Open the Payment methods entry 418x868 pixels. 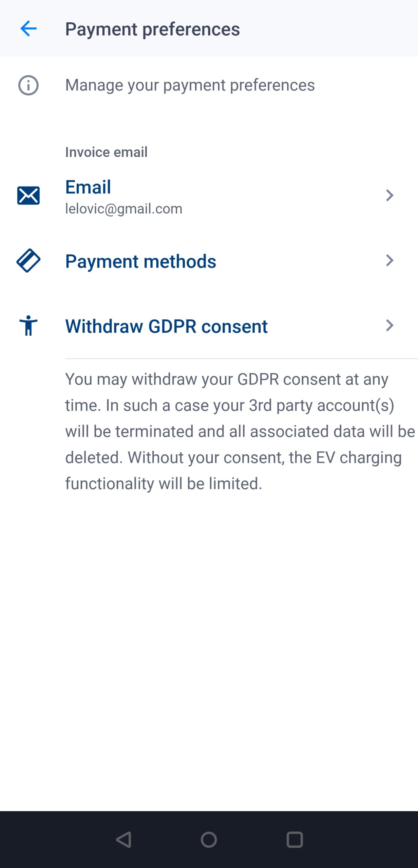click(140, 261)
